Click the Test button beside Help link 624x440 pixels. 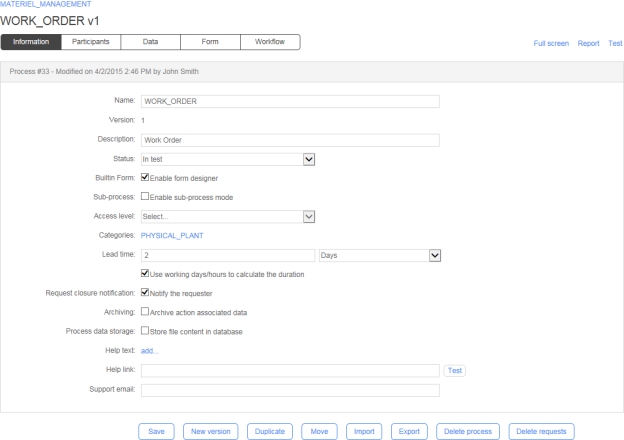(x=456, y=370)
